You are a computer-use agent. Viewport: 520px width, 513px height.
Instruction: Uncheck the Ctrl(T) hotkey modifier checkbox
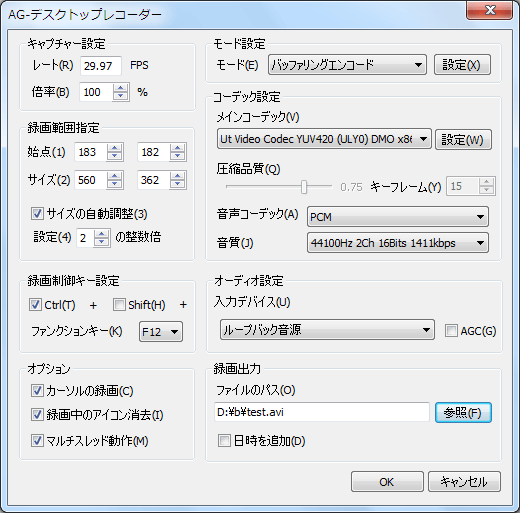pos(35,304)
